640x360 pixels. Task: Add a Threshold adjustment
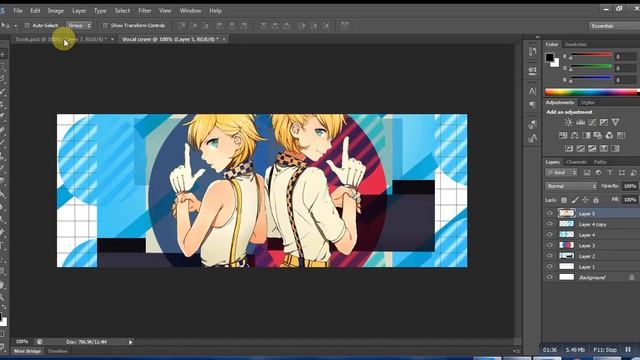pos(592,148)
